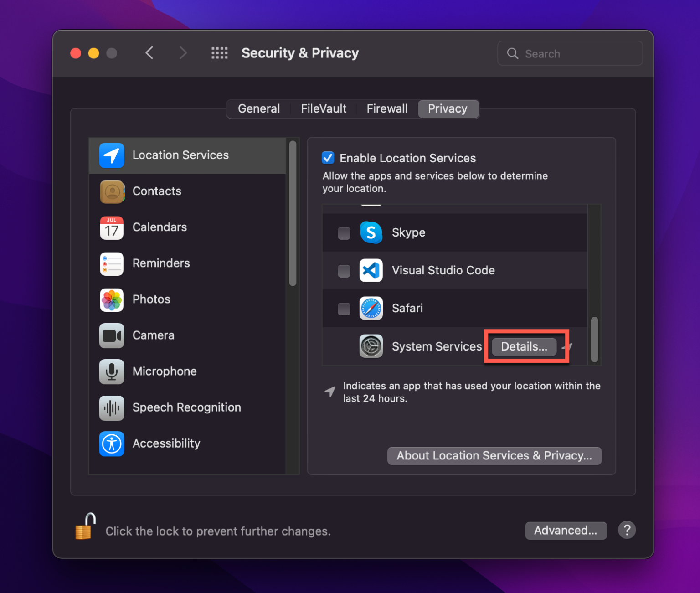Click the Contacts sidebar icon
Viewport: 700px width, 593px height.
coord(112,191)
